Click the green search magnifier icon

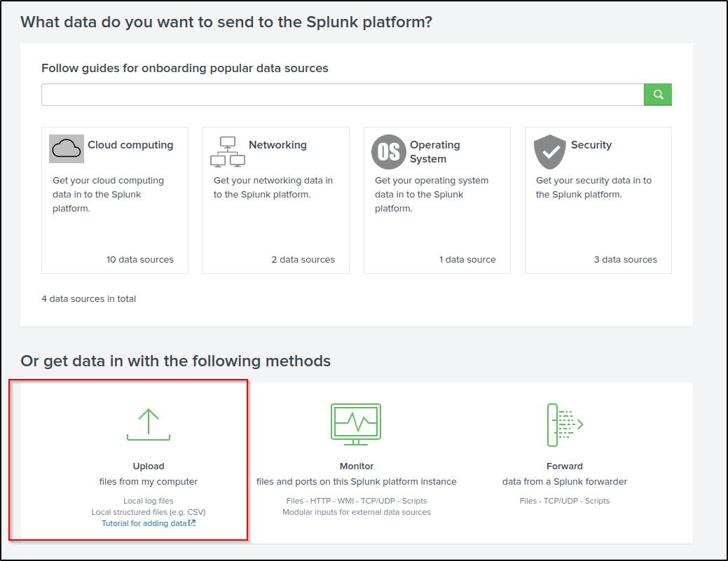click(x=657, y=94)
